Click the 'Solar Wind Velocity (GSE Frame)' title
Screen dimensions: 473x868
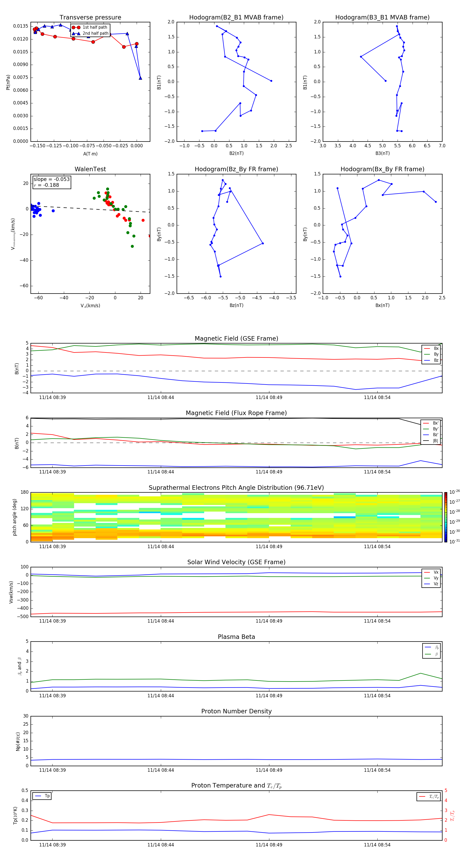236,562
